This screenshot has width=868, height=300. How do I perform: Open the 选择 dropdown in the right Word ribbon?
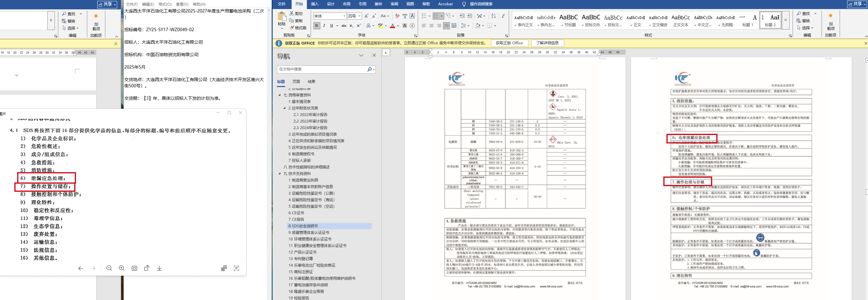[806, 28]
